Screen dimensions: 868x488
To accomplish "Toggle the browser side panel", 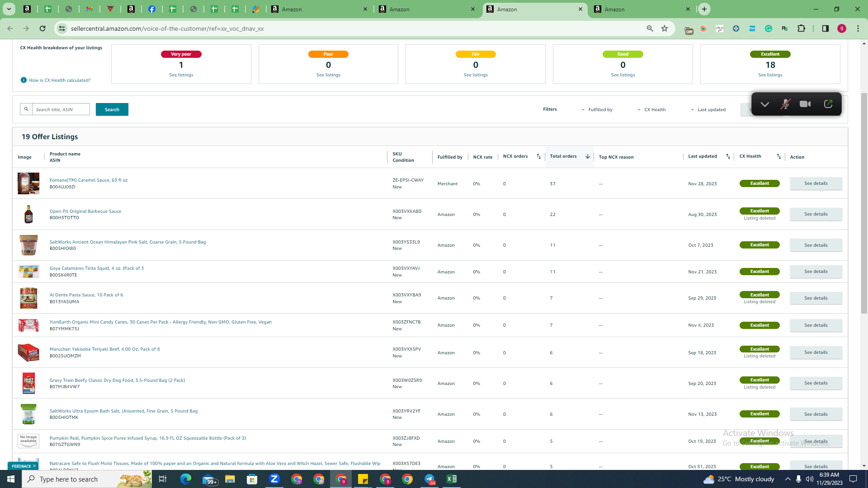I will coord(825,28).
